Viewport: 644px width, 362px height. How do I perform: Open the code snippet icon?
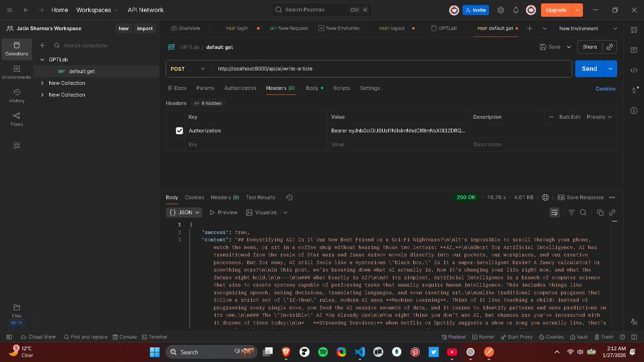coord(634,70)
